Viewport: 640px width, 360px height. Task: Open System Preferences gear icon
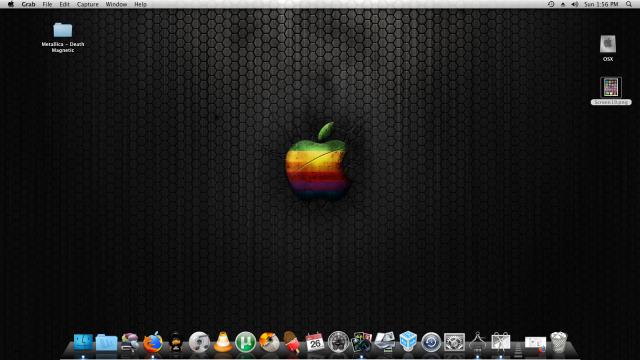click(x=454, y=342)
